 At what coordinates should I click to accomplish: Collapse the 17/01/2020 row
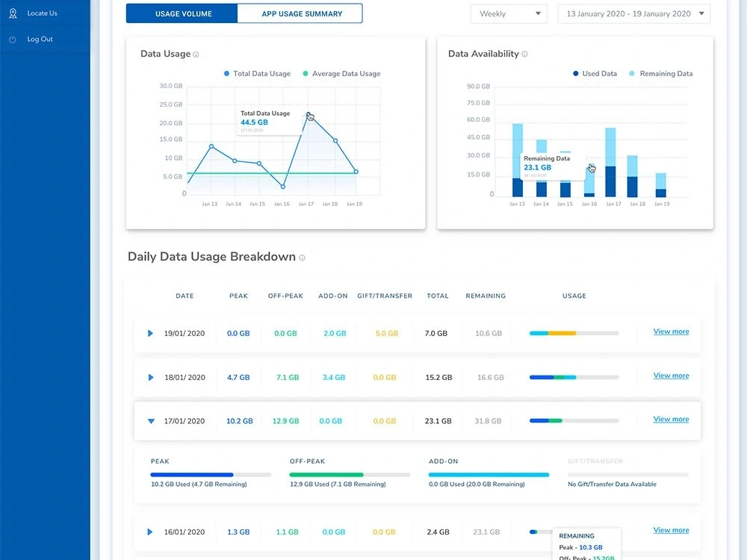151,421
